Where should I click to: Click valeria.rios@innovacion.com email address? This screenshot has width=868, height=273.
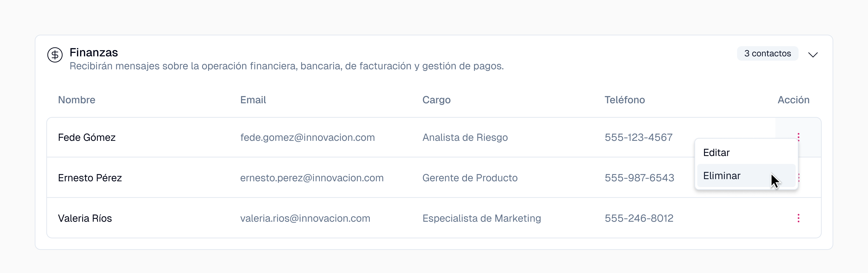point(305,218)
